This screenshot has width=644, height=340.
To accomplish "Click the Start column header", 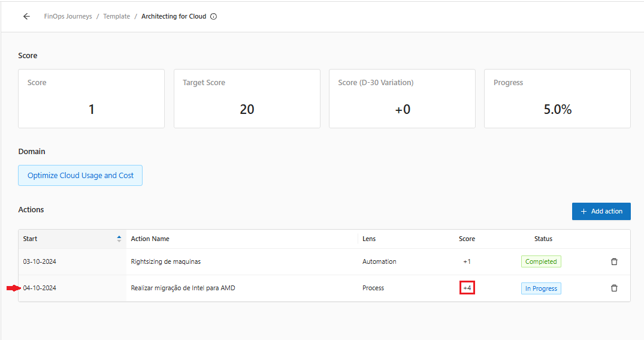I will click(31, 239).
